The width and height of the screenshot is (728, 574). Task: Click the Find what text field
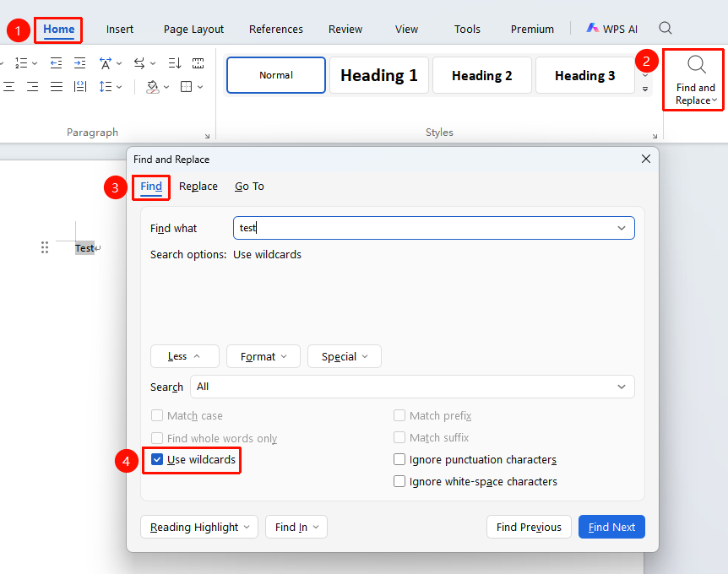point(433,228)
